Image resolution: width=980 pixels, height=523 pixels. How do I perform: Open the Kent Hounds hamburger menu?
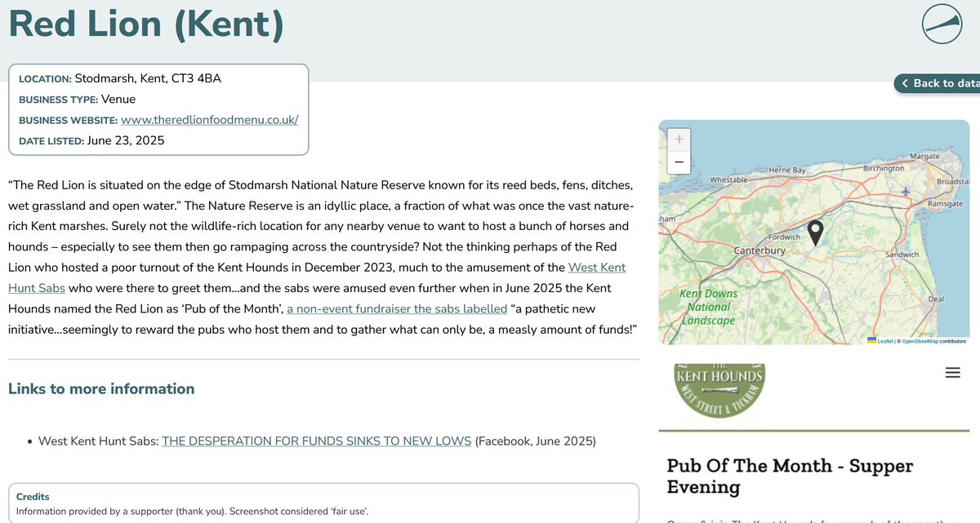(x=952, y=373)
